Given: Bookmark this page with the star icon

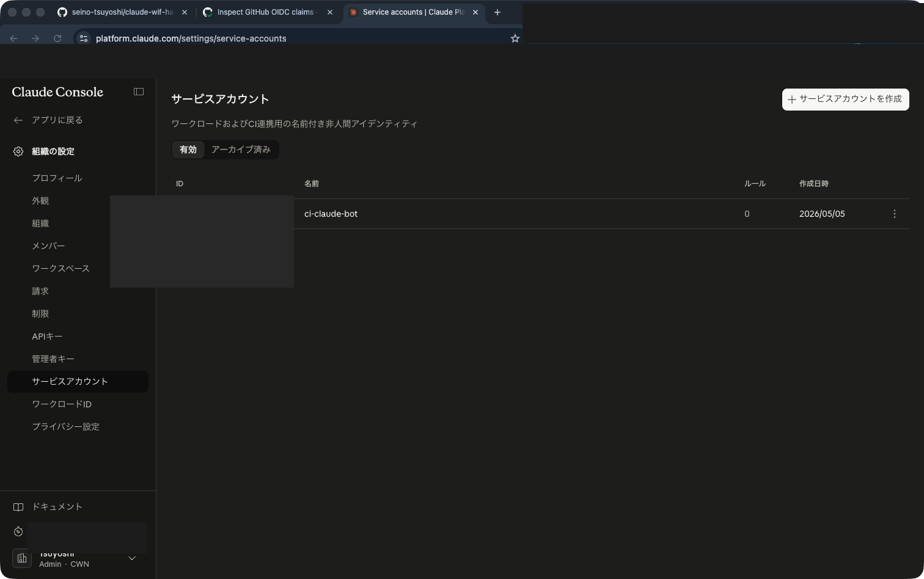Looking at the screenshot, I should tap(515, 38).
